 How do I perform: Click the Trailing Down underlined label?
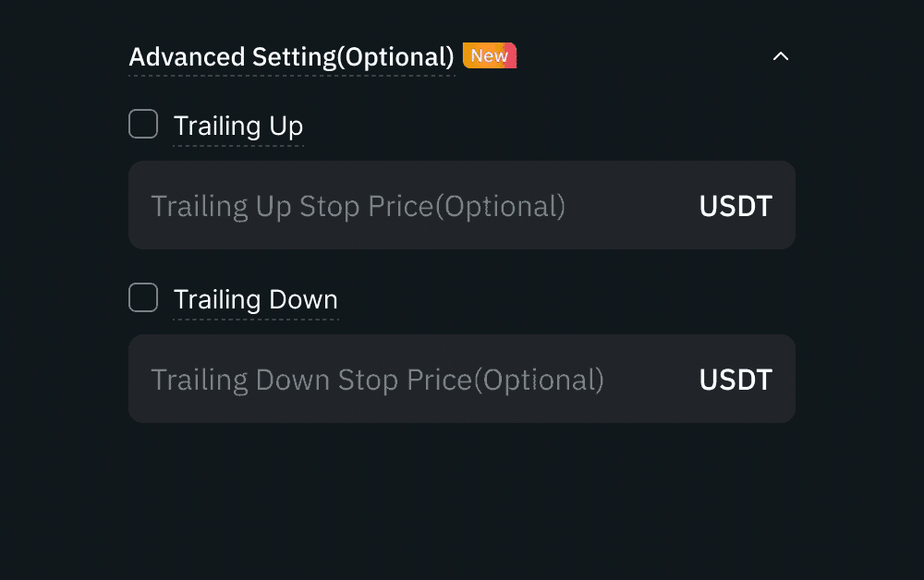256,299
